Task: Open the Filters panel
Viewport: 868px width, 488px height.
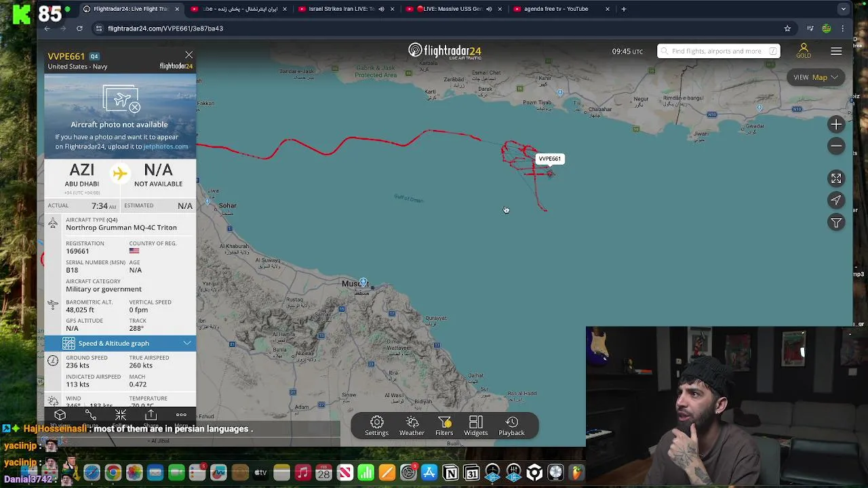Action: 444,426
